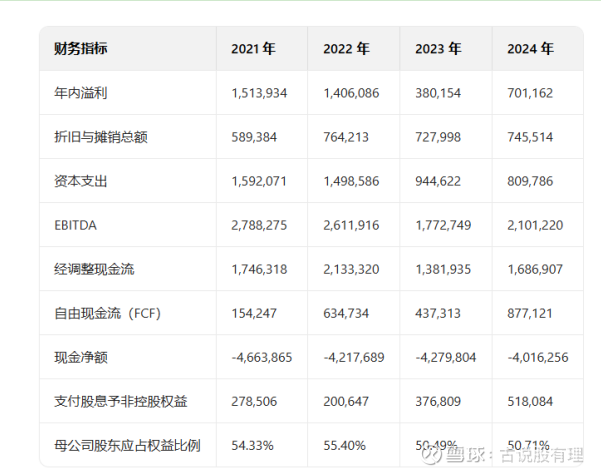Select the -4,663,865 net cash cell
601x473 pixels.
261,357
